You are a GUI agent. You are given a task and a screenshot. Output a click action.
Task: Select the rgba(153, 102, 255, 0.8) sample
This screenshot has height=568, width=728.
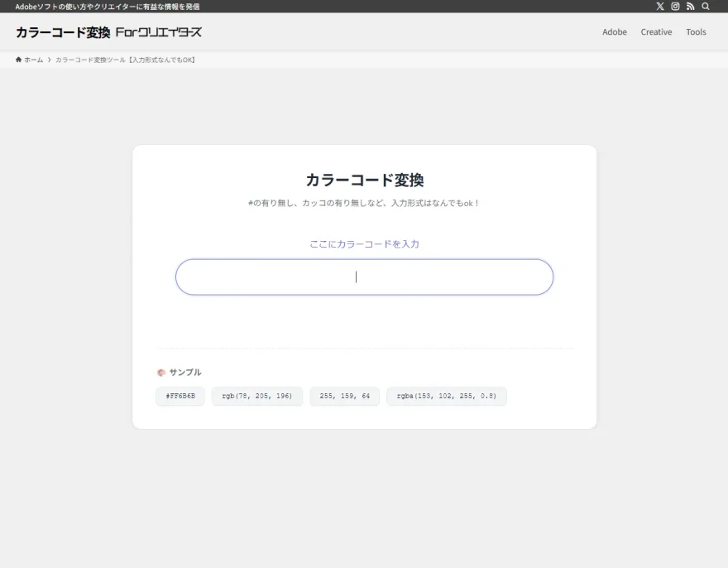pos(446,396)
